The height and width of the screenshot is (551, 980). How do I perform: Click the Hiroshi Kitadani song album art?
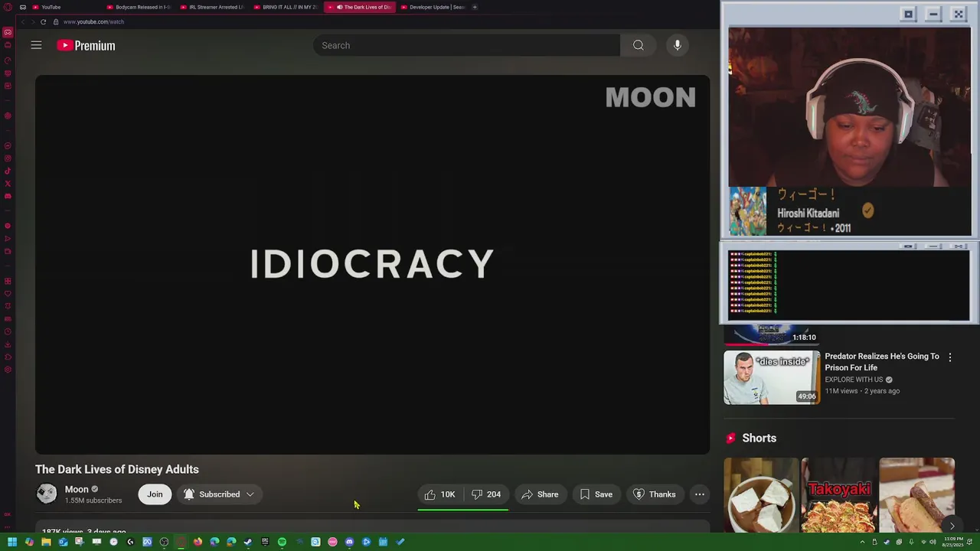(x=747, y=210)
